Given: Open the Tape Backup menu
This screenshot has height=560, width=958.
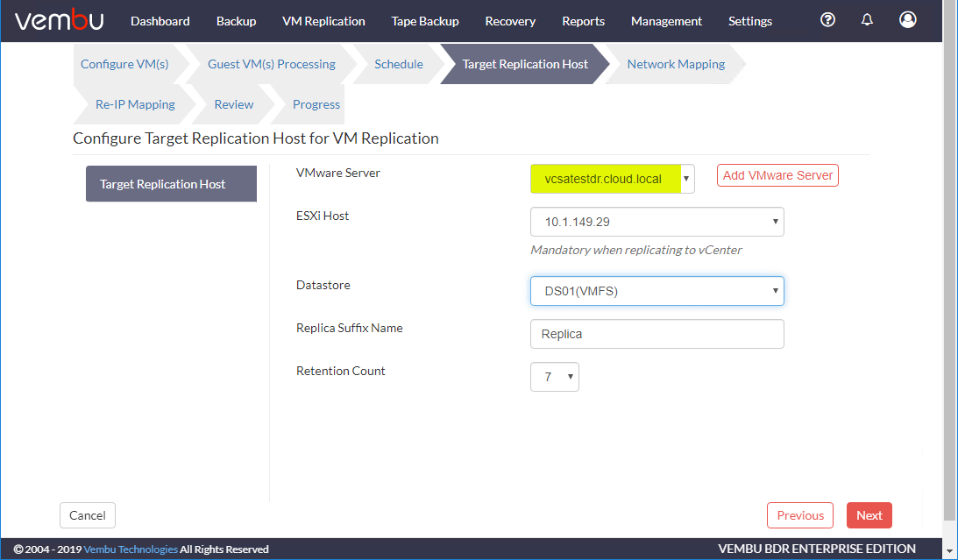Looking at the screenshot, I should (x=425, y=21).
